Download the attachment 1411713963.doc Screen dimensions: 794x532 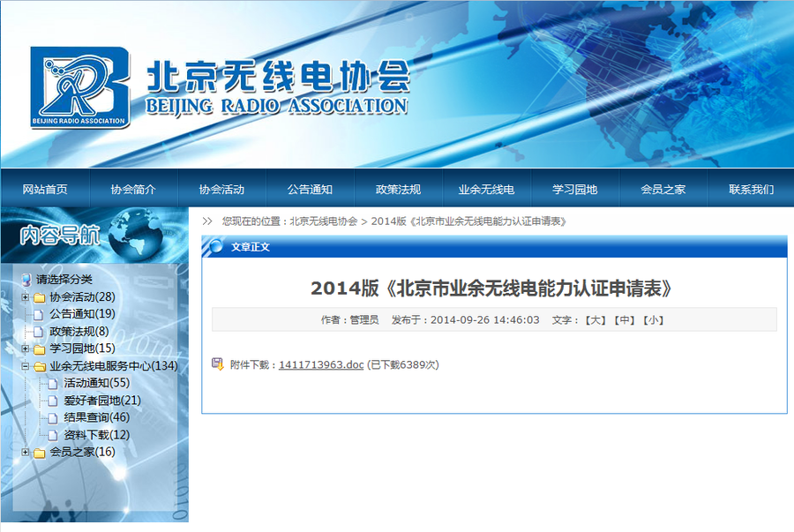(x=321, y=365)
